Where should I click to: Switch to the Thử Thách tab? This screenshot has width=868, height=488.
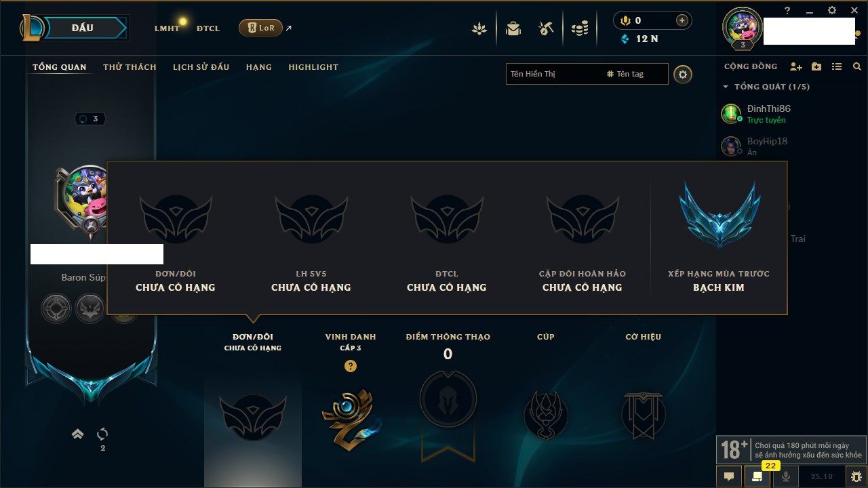pyautogui.click(x=130, y=67)
